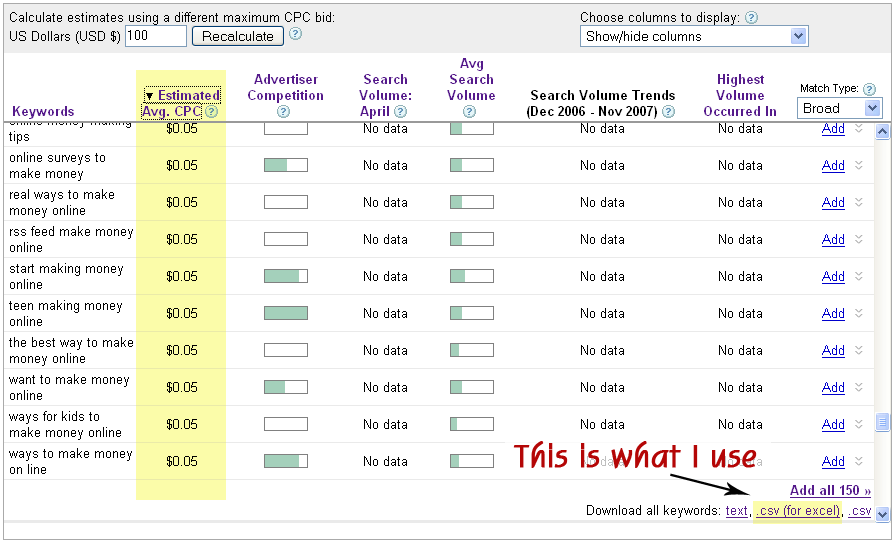894x542 pixels.
Task: Add keyword real ways to make money online
Action: click(833, 202)
